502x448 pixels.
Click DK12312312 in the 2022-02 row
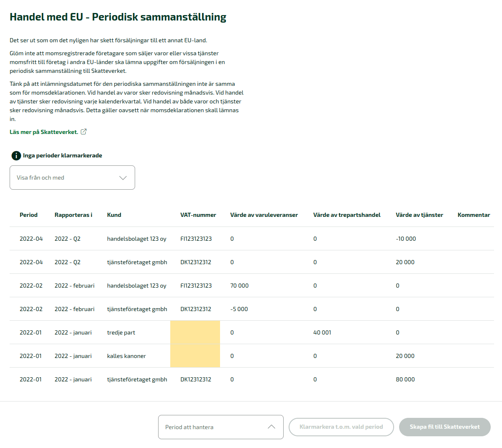tap(196, 309)
